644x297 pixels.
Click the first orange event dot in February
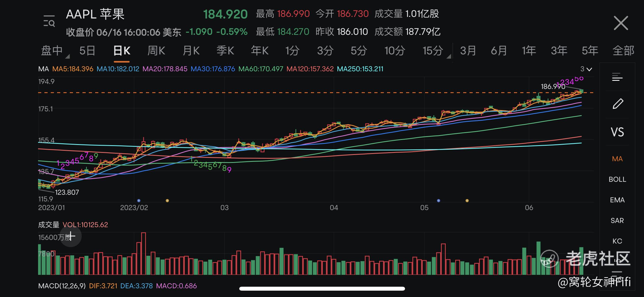(167, 201)
